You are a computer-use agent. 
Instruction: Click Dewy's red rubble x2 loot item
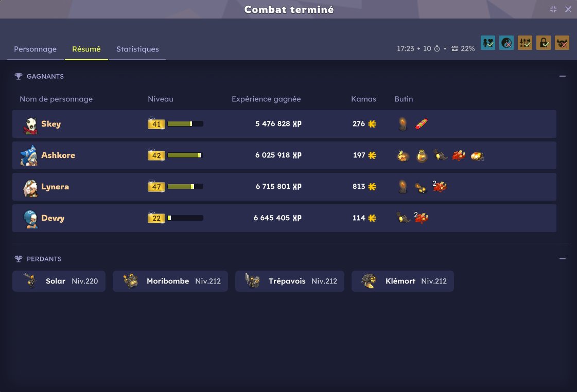tap(421, 218)
